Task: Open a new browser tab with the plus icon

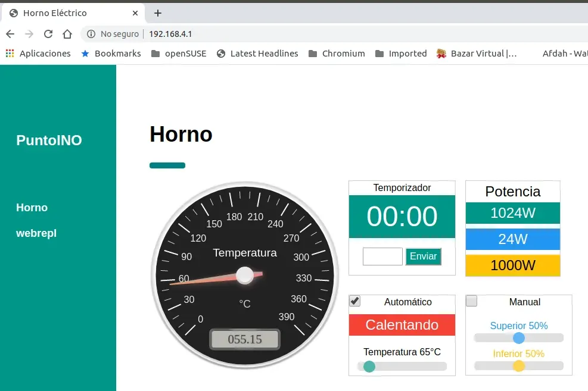Action: (158, 13)
